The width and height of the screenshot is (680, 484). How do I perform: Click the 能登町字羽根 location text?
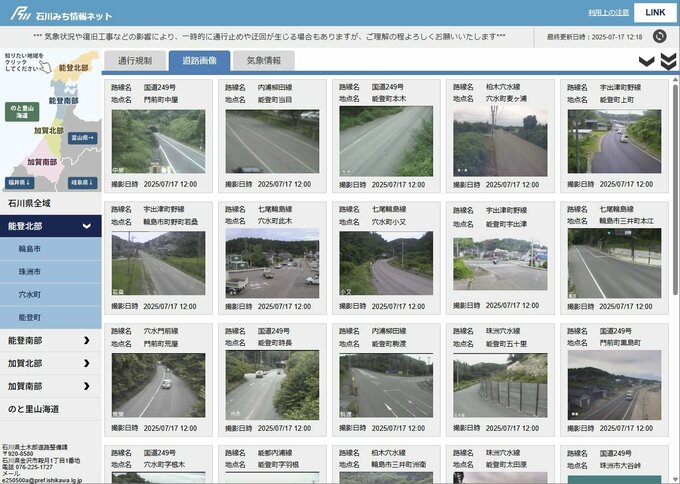pyautogui.click(x=278, y=464)
